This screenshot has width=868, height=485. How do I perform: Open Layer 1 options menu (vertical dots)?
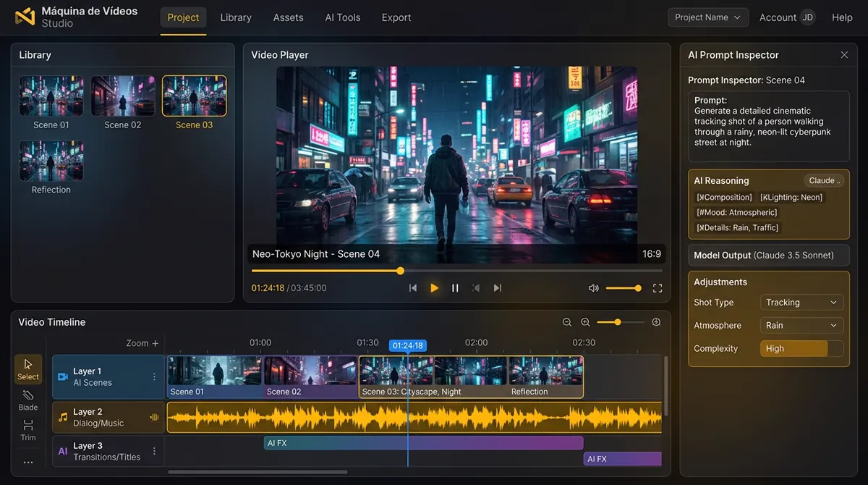(x=154, y=377)
